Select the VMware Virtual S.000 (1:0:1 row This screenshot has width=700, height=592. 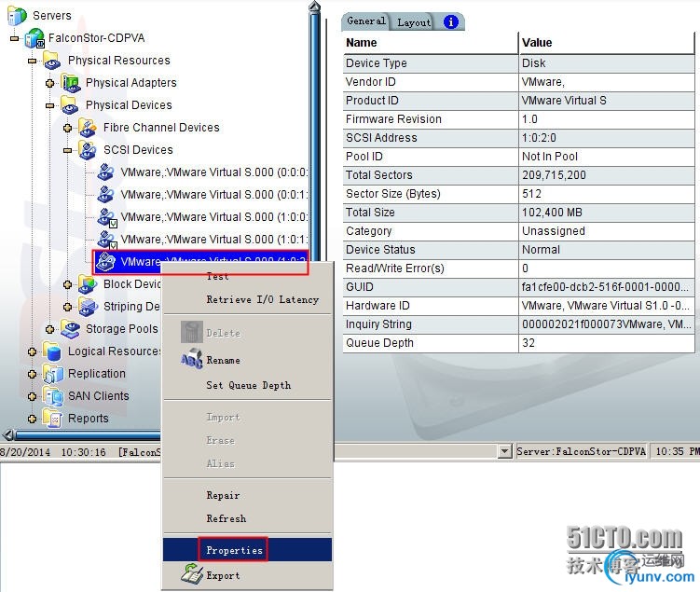pyautogui.click(x=213, y=240)
